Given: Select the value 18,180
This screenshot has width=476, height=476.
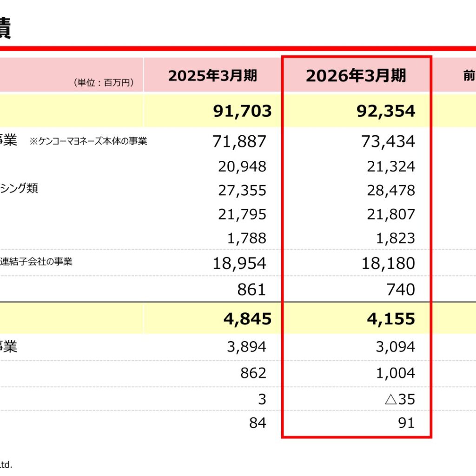Looking at the screenshot, I should [388, 263].
